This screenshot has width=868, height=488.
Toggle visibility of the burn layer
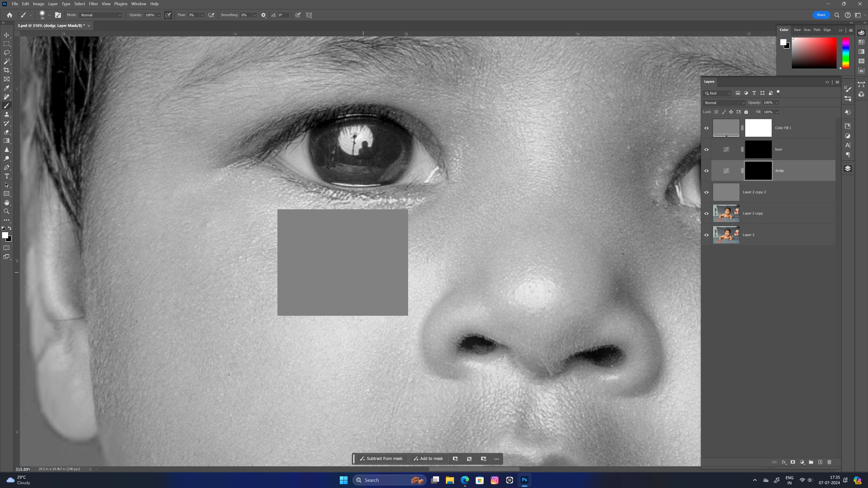coord(706,150)
